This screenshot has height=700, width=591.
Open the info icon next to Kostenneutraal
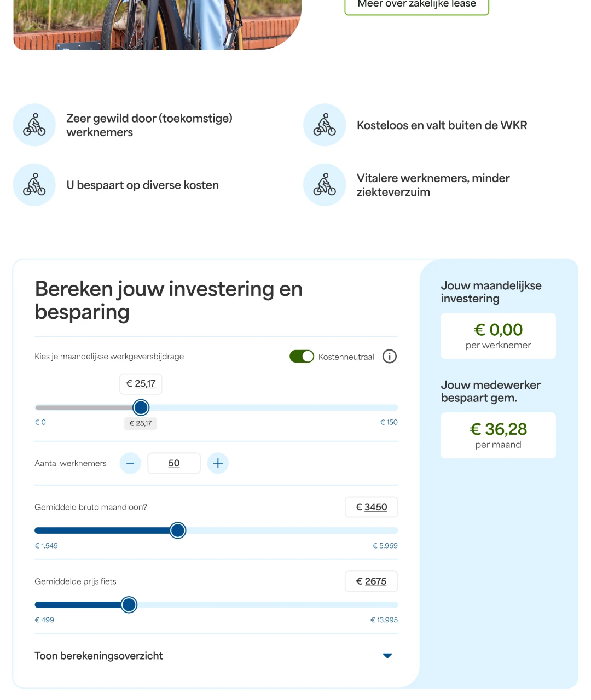(x=389, y=357)
